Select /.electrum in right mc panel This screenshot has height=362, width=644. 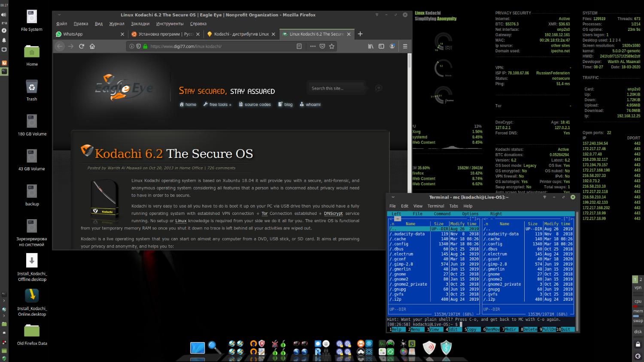coord(528,254)
